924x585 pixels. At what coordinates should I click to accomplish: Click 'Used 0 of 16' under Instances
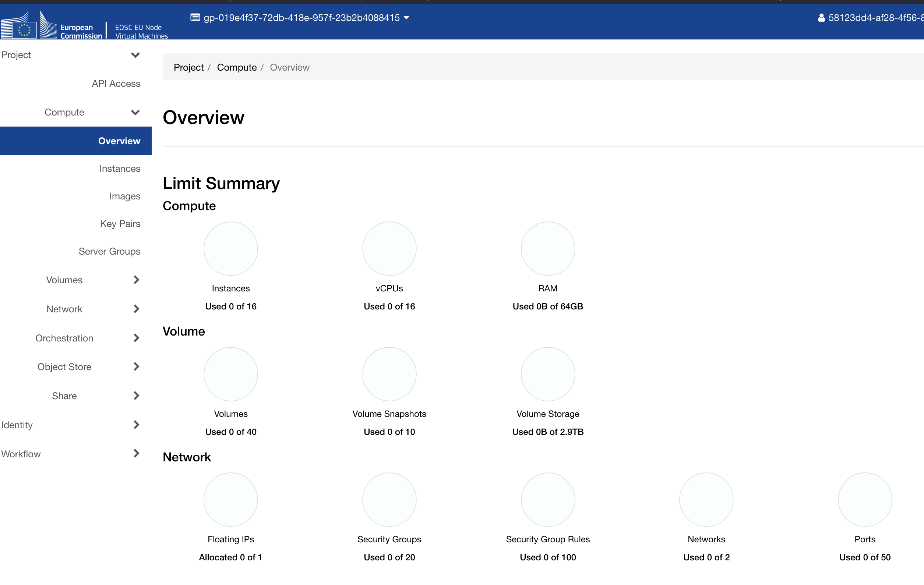coord(230,306)
